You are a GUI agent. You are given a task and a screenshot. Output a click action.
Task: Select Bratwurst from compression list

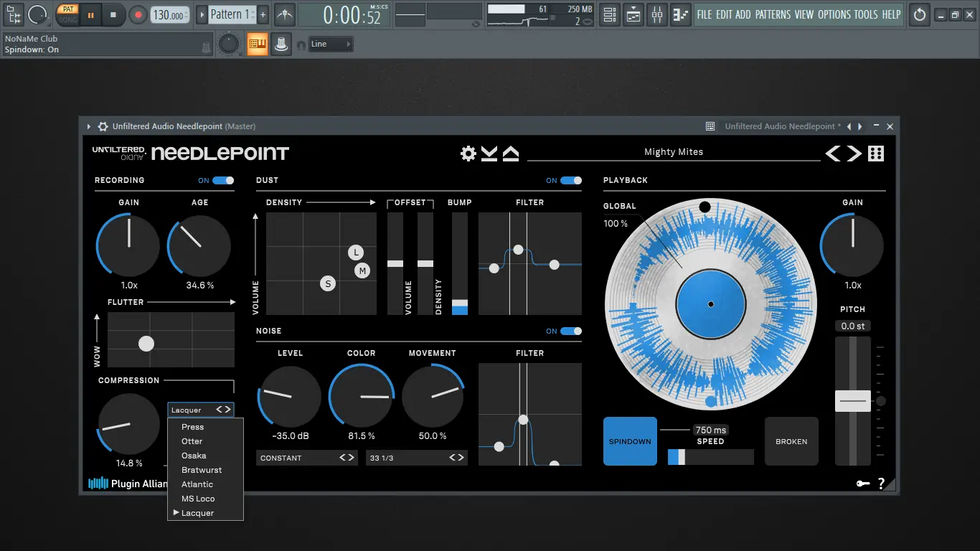(202, 470)
